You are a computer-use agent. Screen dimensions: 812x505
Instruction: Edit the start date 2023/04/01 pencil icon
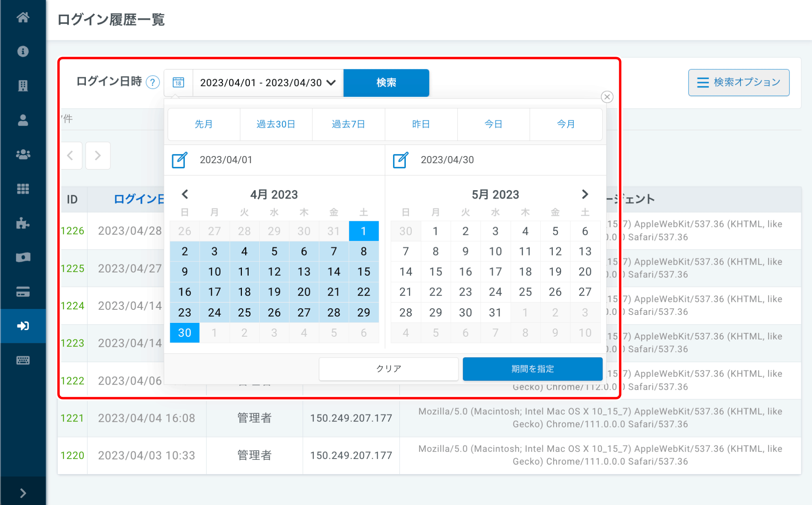[179, 160]
